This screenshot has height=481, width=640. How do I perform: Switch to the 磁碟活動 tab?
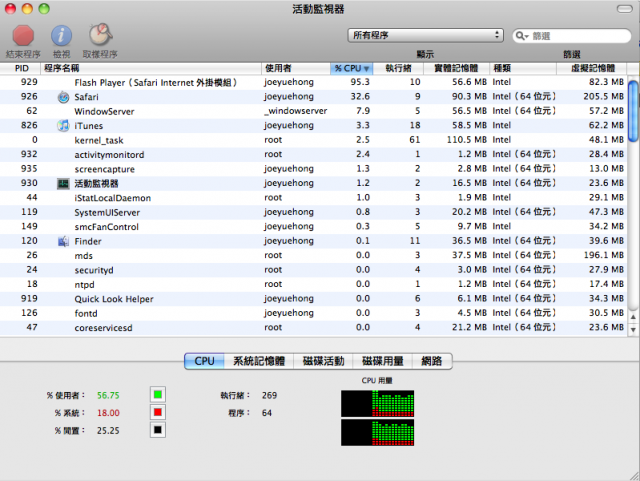(323, 361)
